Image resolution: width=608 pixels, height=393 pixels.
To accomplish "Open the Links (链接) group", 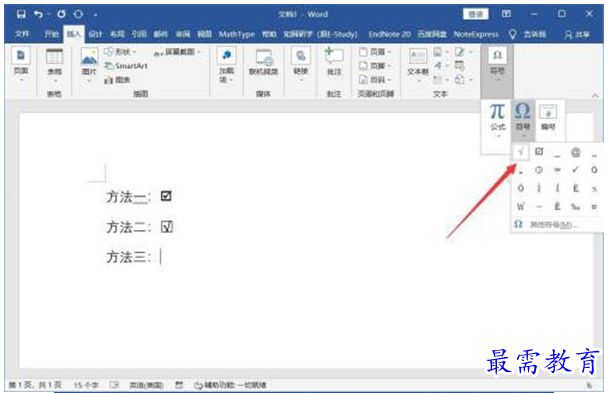I will coord(301,64).
